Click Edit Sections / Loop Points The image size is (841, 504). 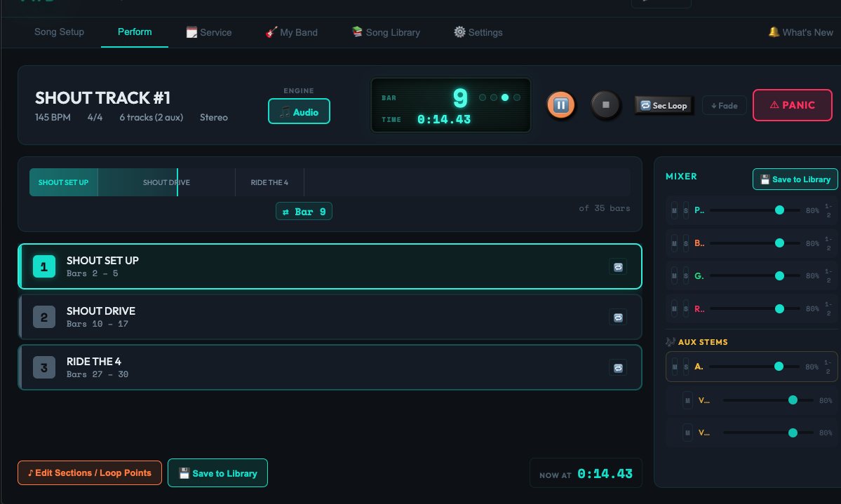[90, 473]
